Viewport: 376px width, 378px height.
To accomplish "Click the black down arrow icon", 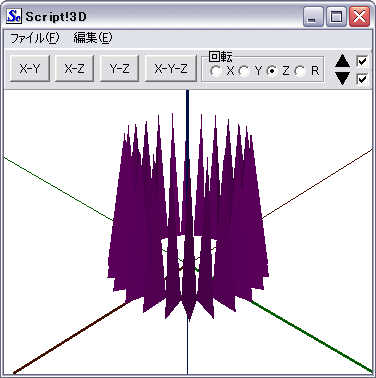I will click(x=342, y=78).
